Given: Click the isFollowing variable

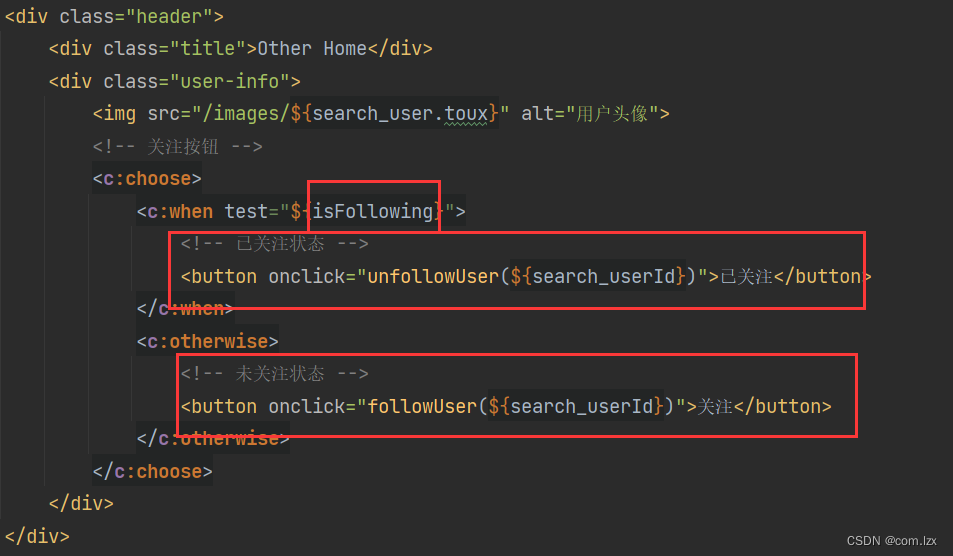Looking at the screenshot, I should click(373, 211).
